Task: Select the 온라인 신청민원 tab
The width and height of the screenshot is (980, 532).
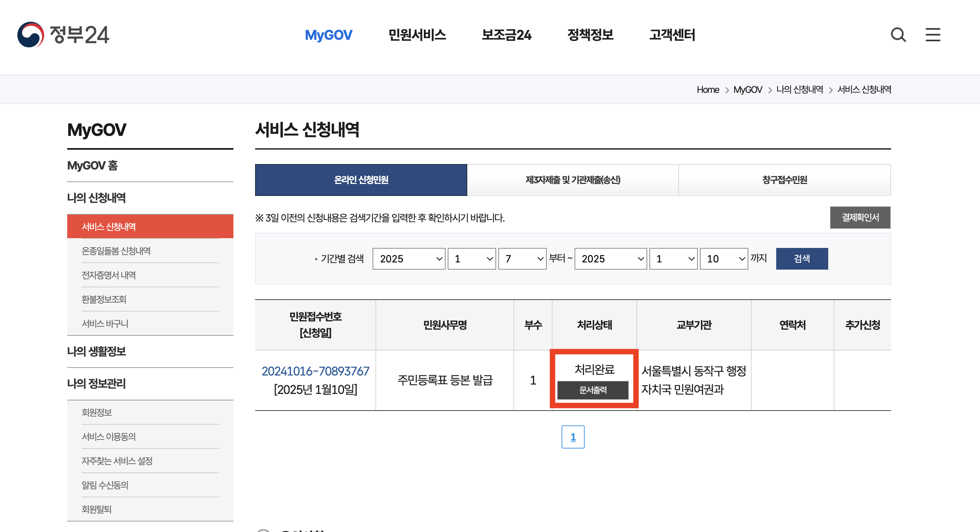Action: [x=361, y=180]
